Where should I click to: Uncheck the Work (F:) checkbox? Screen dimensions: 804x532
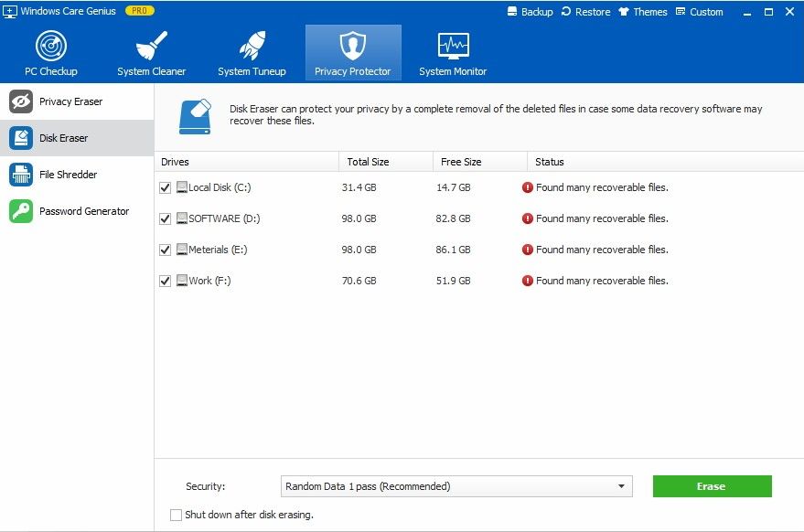166,281
